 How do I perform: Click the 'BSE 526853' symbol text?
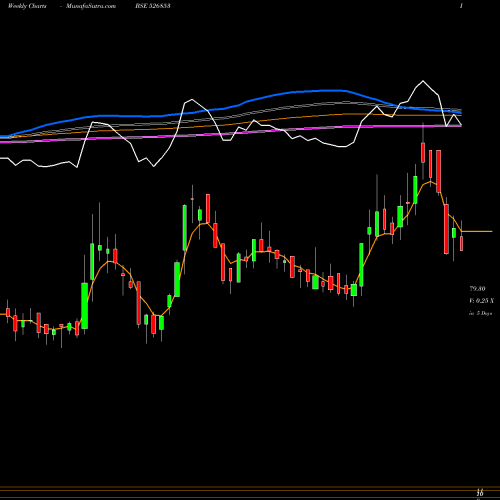(153, 6)
